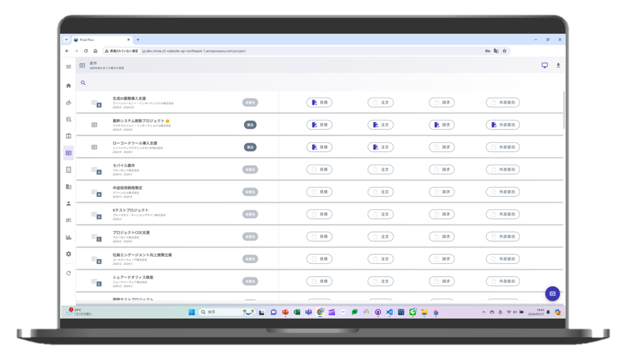This screenshot has height=364, width=634.
Task: Toggle 未受注 status of 社員エンゲージメント向上施策立案
Action: 250,259
